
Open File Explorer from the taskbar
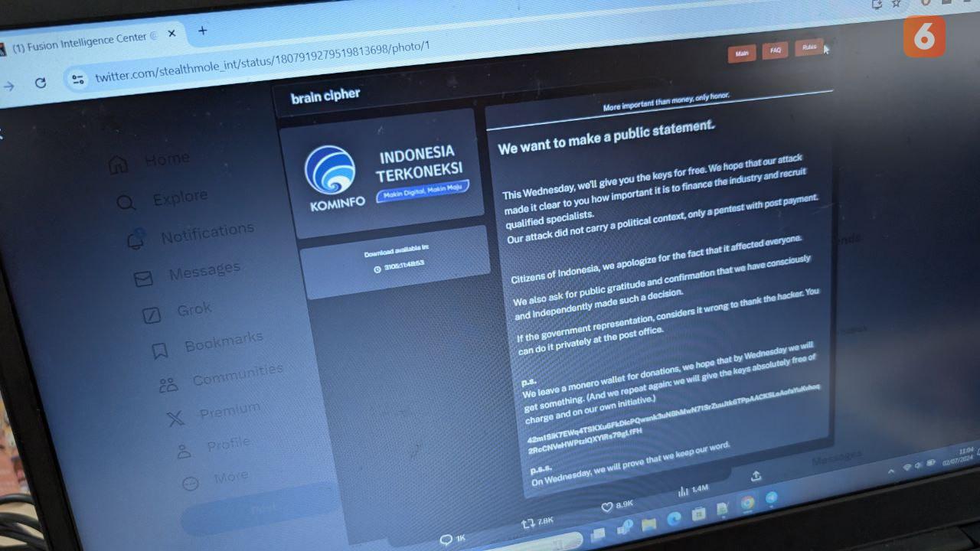tap(649, 524)
